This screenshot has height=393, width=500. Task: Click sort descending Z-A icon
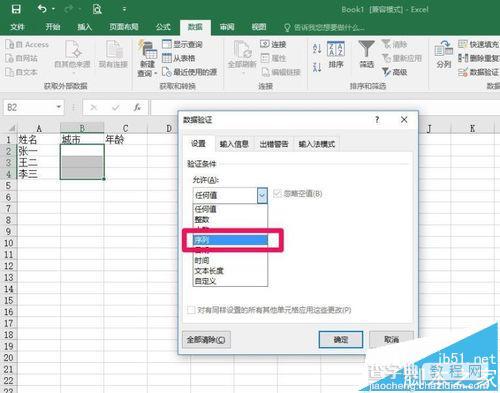coord(317,67)
